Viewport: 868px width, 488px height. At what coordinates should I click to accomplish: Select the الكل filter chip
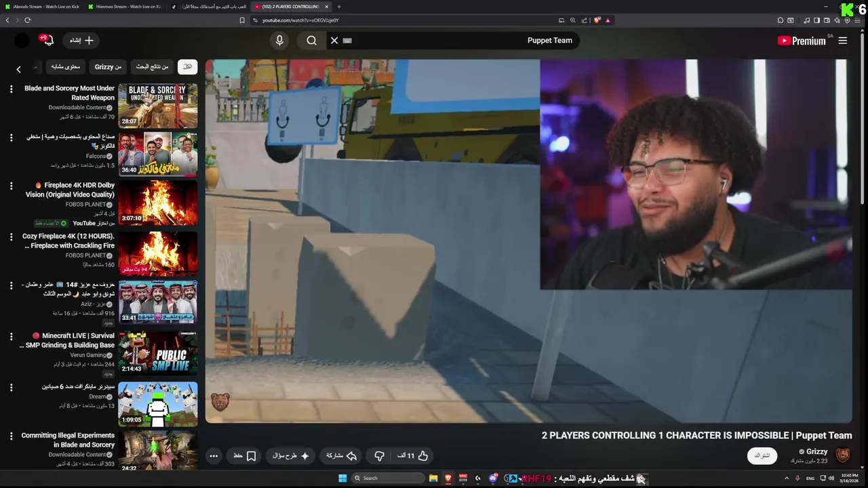[x=187, y=66]
